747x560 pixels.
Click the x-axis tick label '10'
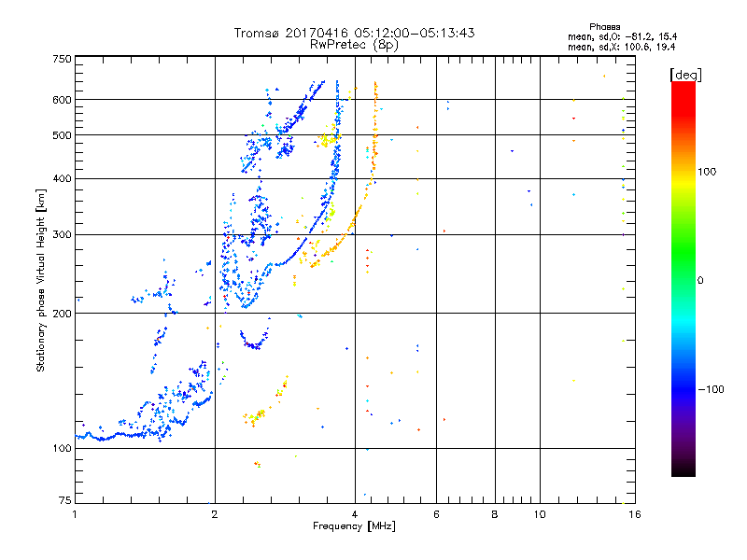coord(540,514)
